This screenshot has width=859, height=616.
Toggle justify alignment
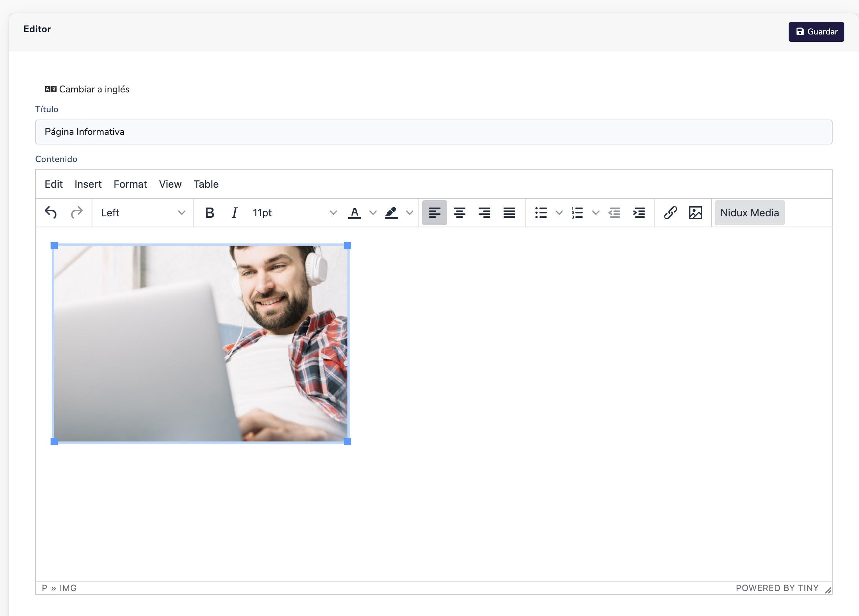(509, 213)
